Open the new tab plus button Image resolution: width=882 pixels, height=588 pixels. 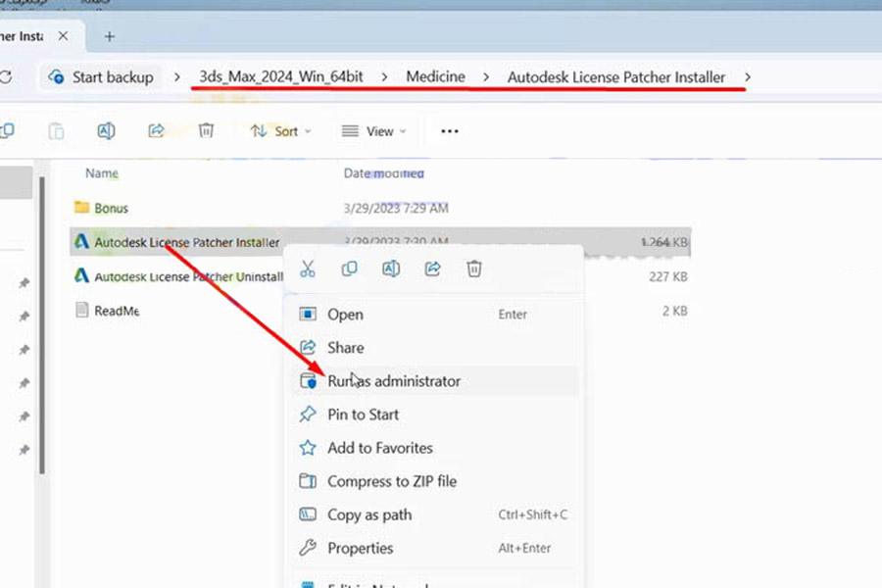tap(110, 36)
